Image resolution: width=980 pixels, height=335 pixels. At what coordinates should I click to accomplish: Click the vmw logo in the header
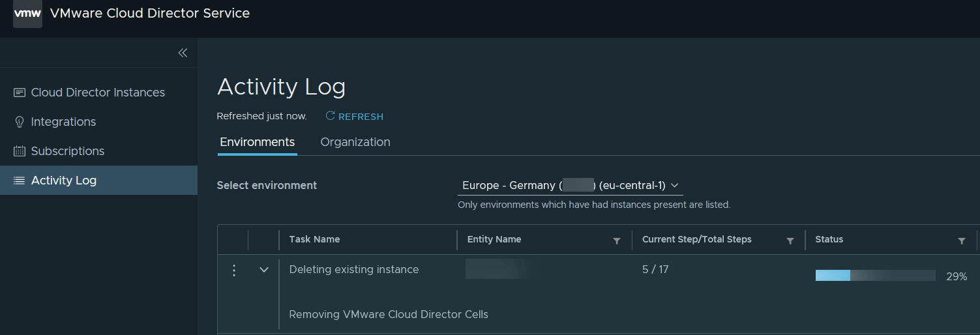27,14
